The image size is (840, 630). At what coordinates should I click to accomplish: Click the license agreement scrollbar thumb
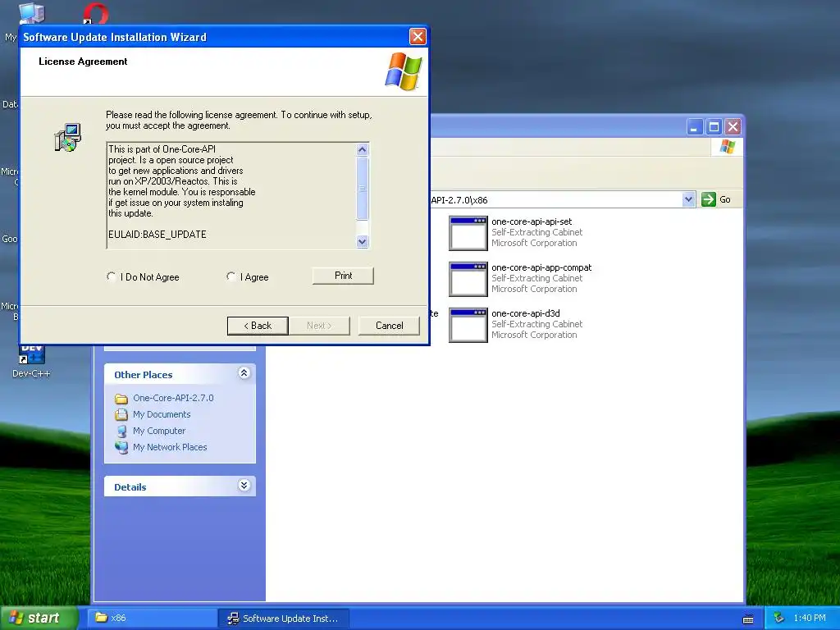(362, 188)
